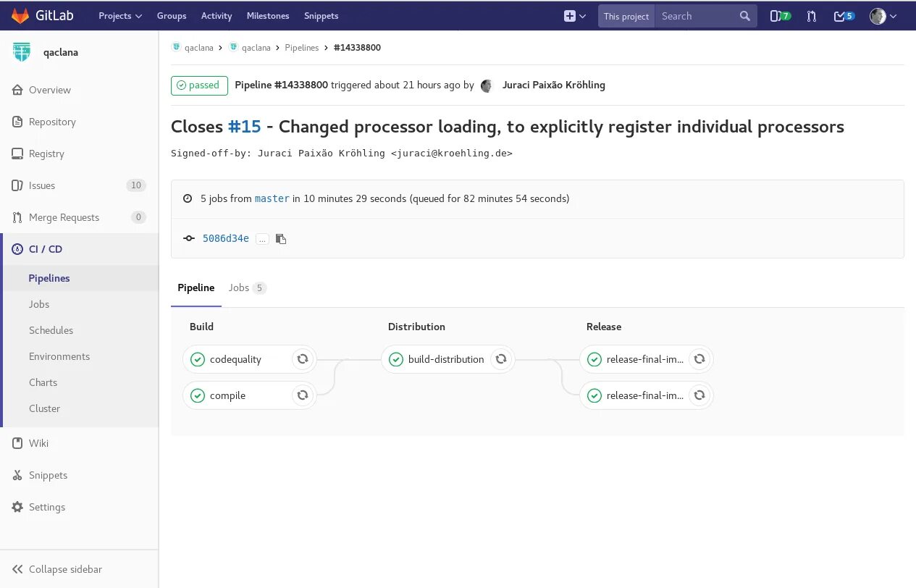Open Repository in the sidebar
Viewport: 916px width, 588px height.
[52, 122]
